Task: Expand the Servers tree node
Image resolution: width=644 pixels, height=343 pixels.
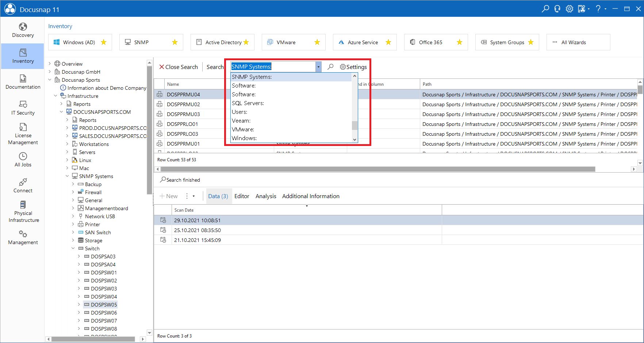Action: (x=67, y=152)
